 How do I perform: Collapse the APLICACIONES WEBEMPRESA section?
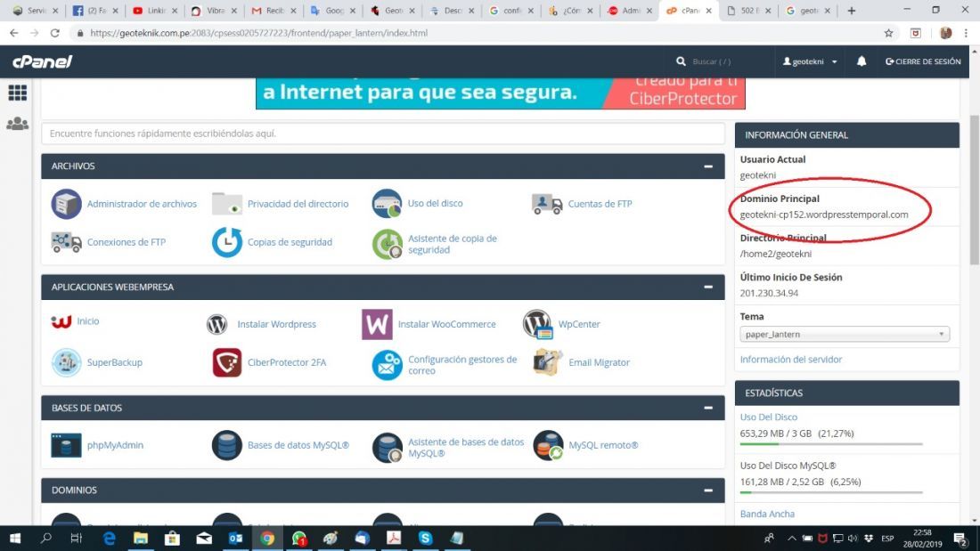tap(708, 288)
